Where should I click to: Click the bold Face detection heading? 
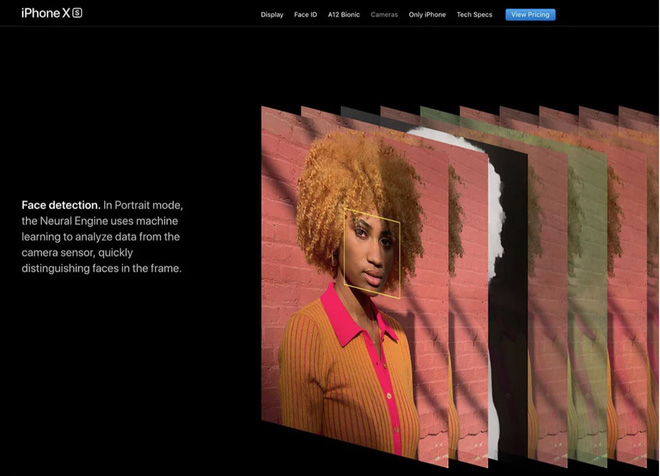[x=61, y=204]
